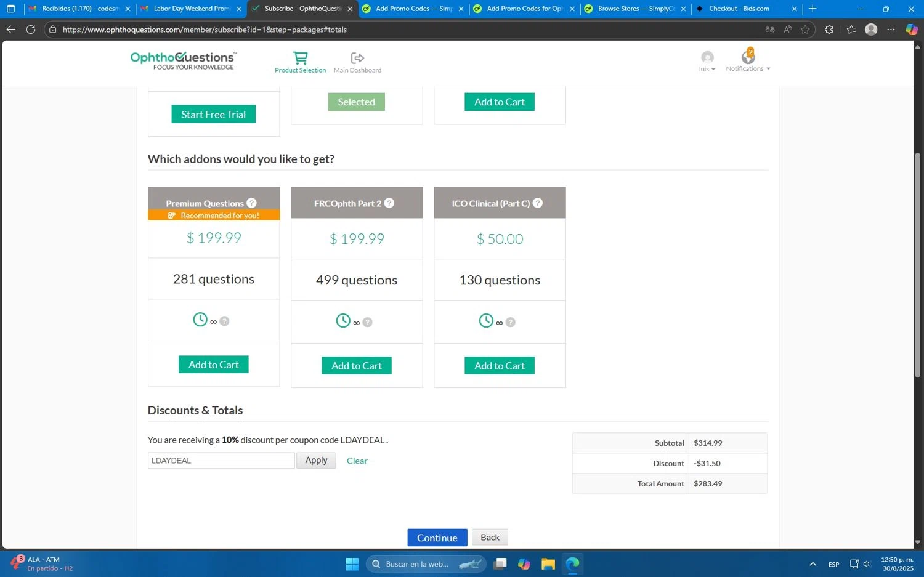Go to Main Dashboard icon
The image size is (924, 577).
pos(357,58)
